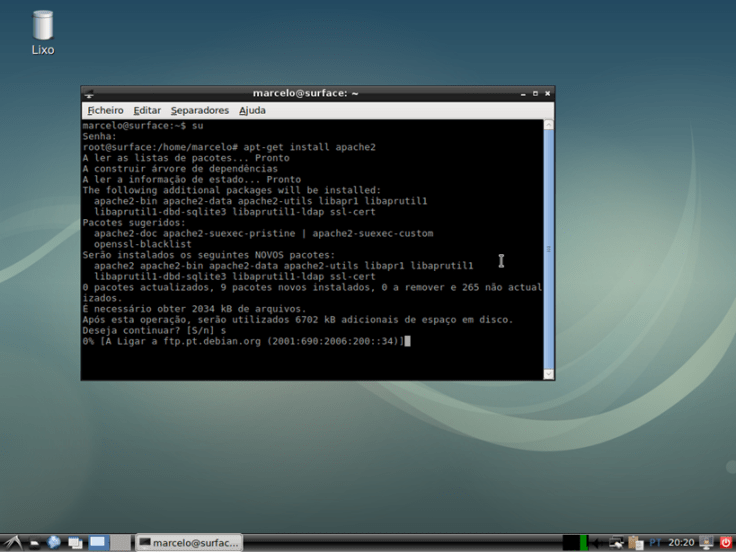Click the CPU usage monitor
The width and height of the screenshot is (736, 552).
coord(574,542)
